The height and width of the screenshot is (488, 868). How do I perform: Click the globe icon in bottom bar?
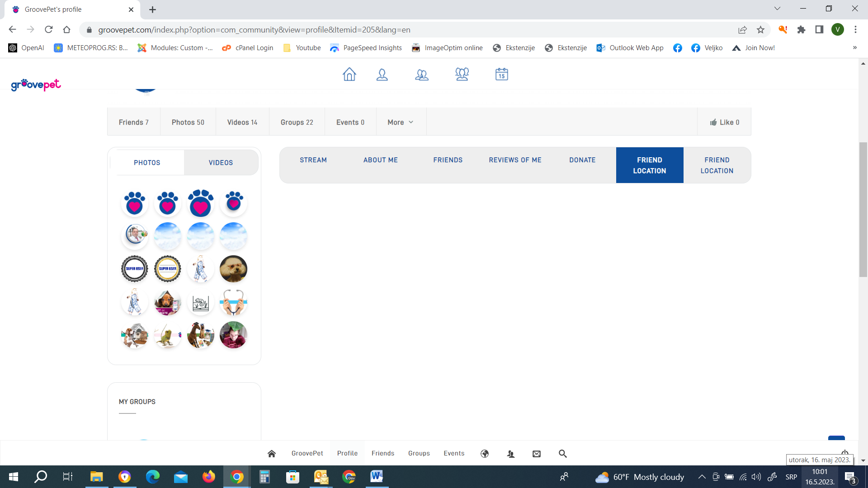[x=485, y=454]
